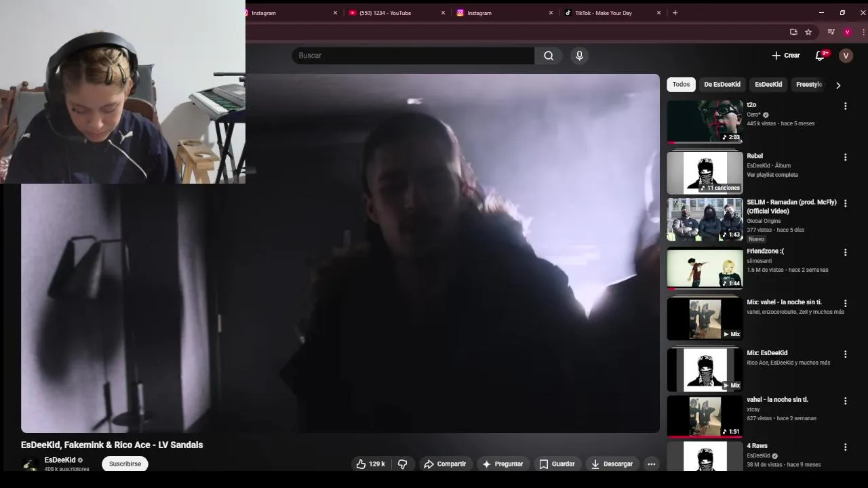
Task: Download the video via Descargar
Action: coord(612,464)
